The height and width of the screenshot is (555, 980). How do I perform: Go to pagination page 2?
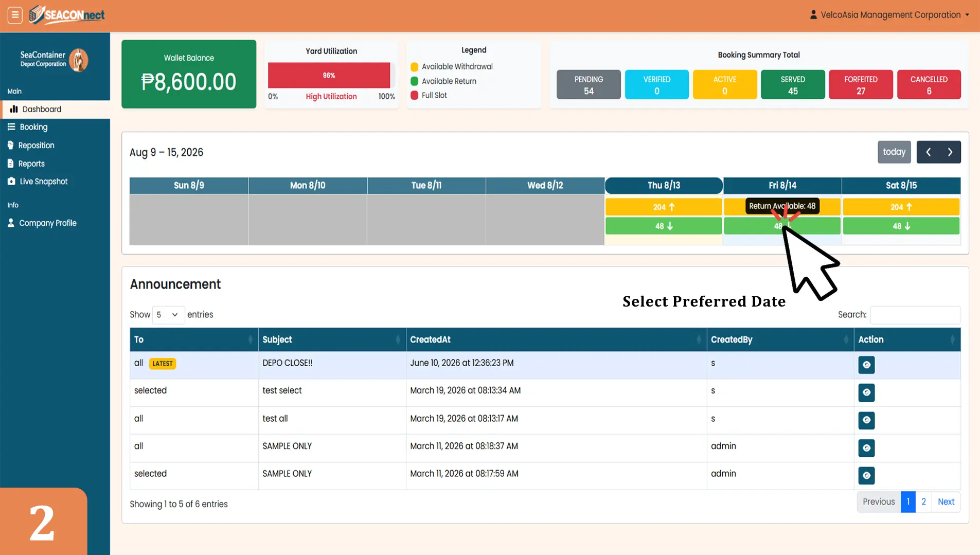(x=923, y=502)
